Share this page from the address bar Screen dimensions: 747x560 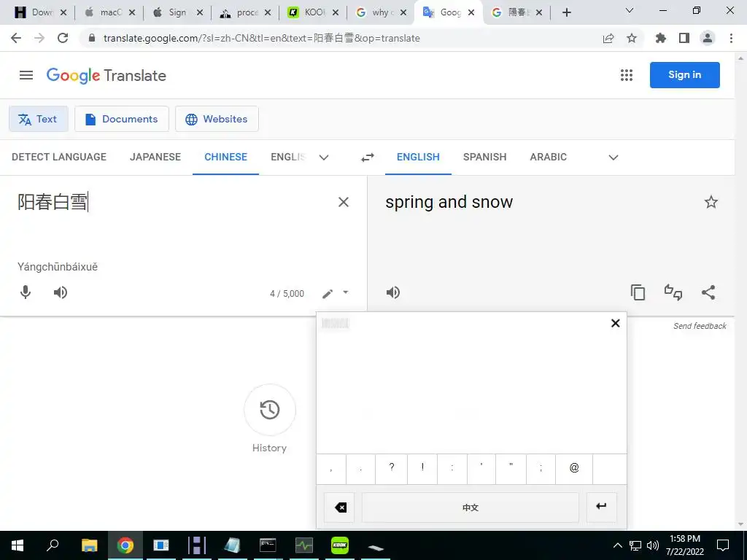(608, 38)
